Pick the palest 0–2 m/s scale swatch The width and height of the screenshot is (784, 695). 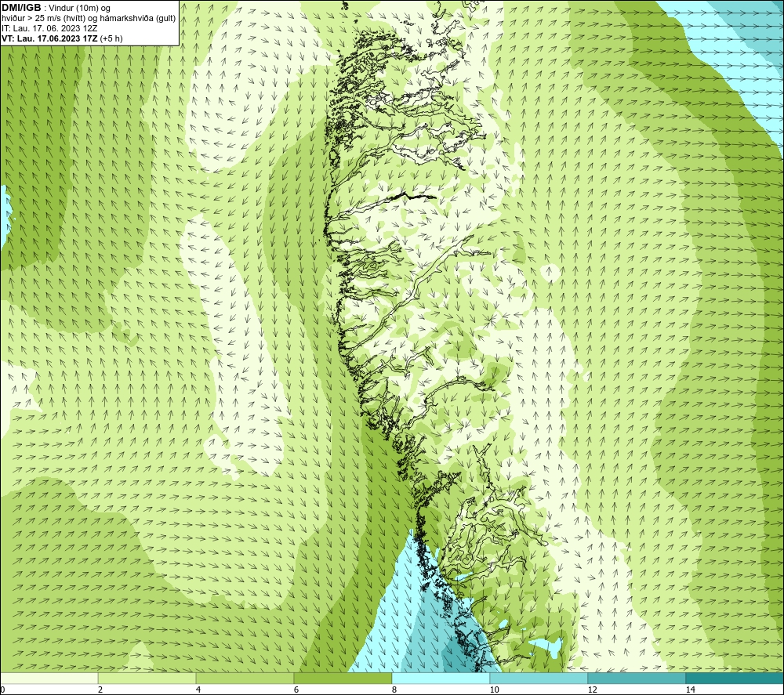pos(49,678)
